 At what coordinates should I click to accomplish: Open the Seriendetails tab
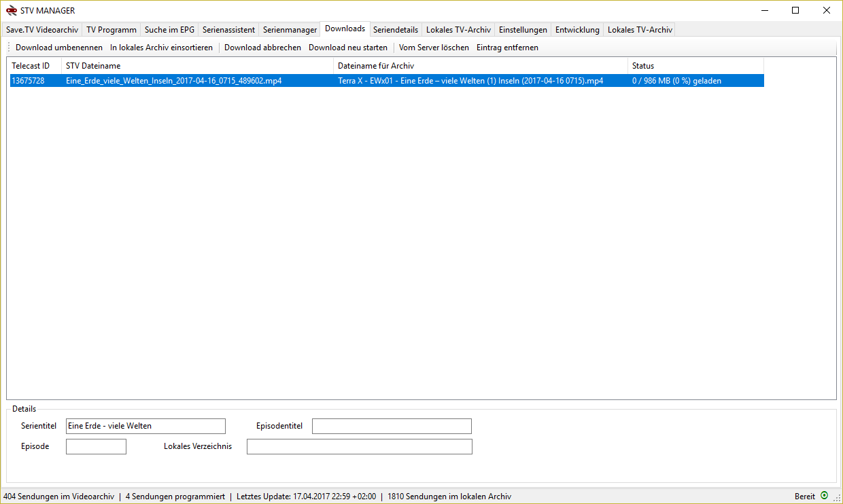click(x=396, y=29)
